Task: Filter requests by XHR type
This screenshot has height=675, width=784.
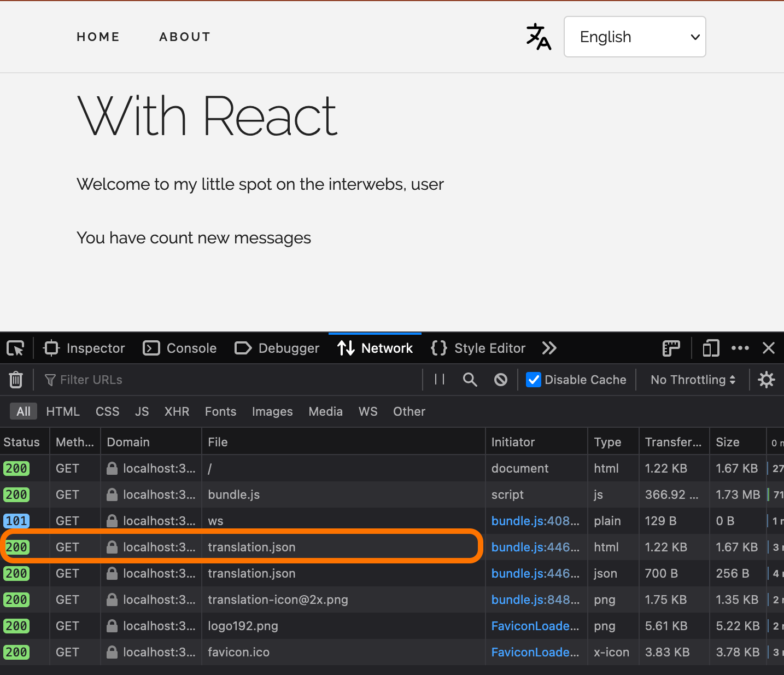Action: tap(177, 411)
